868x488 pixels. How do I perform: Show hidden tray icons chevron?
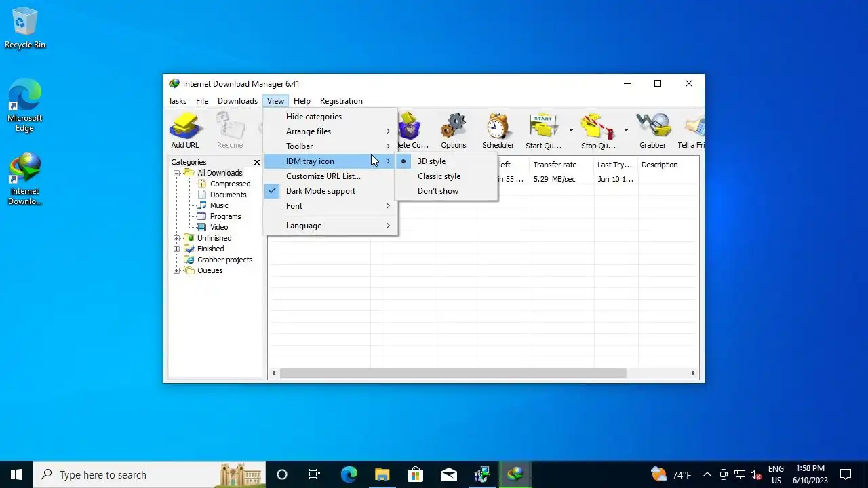[x=707, y=474]
